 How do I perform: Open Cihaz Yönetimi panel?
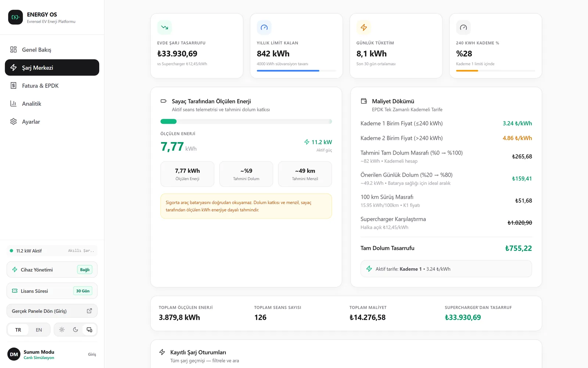(x=52, y=270)
